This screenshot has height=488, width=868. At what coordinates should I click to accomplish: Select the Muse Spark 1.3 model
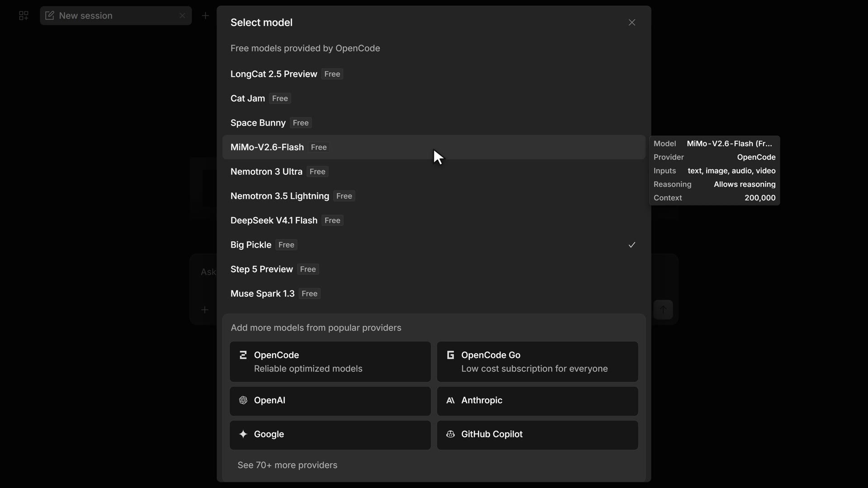(x=434, y=294)
